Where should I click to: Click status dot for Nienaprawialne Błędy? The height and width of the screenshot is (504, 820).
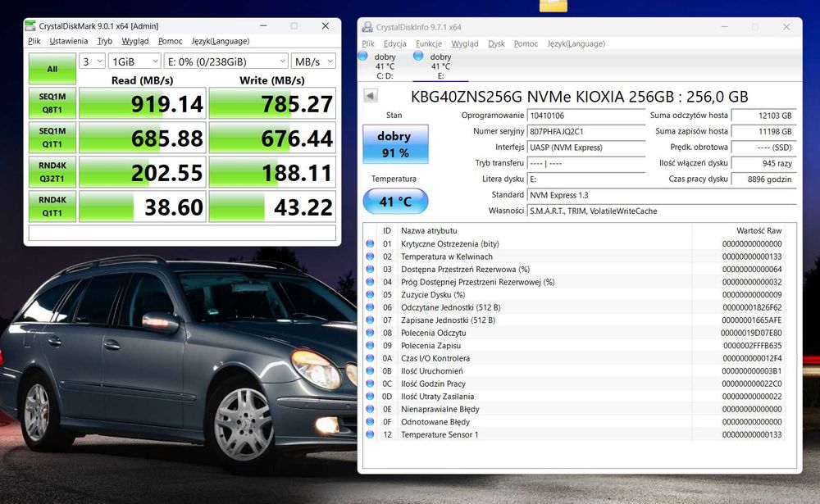(x=370, y=409)
